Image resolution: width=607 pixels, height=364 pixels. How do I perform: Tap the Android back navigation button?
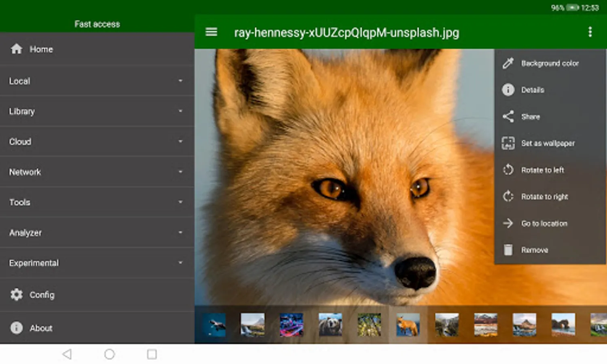pyautogui.click(x=67, y=354)
